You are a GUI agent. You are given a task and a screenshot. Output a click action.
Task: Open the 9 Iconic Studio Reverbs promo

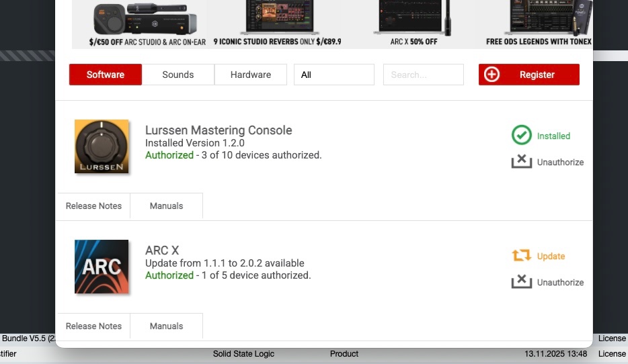tap(278, 24)
